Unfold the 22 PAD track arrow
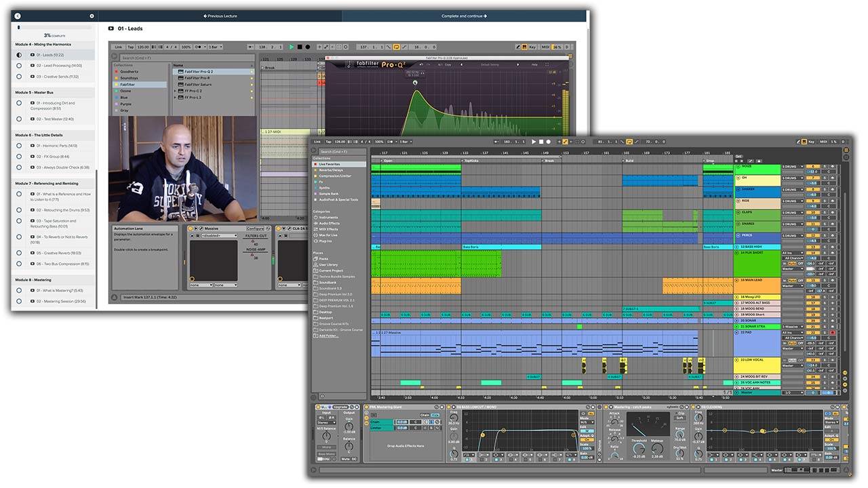 pyautogui.click(x=738, y=332)
